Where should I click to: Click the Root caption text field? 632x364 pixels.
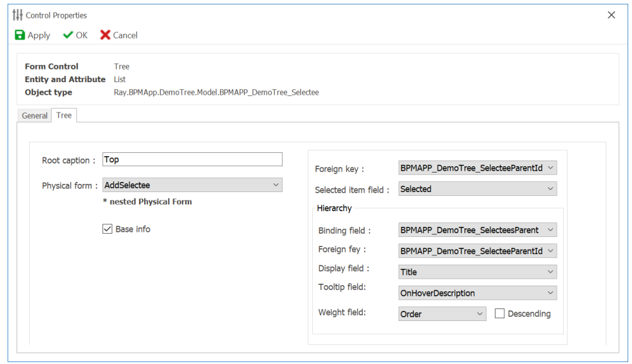(192, 160)
